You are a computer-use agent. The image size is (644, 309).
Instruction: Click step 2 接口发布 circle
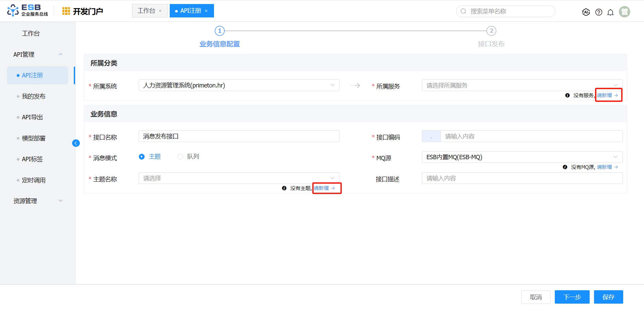point(491,31)
